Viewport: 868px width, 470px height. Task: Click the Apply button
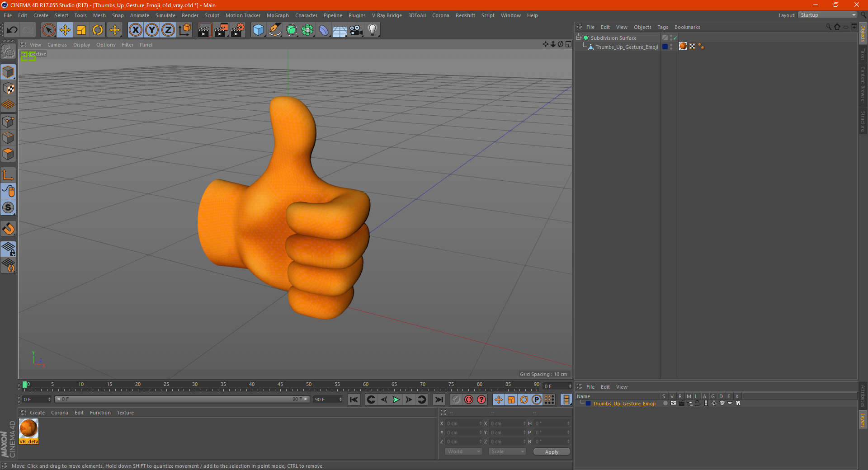pos(552,452)
